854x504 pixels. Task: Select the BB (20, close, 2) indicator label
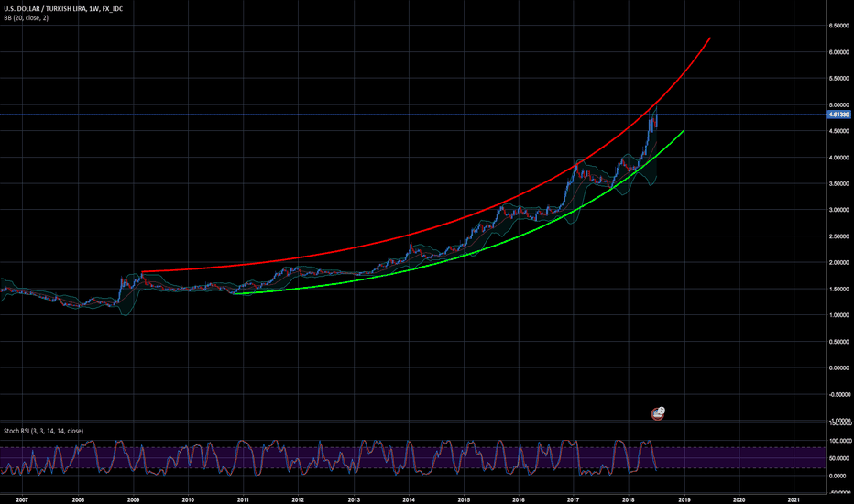[x=27, y=18]
